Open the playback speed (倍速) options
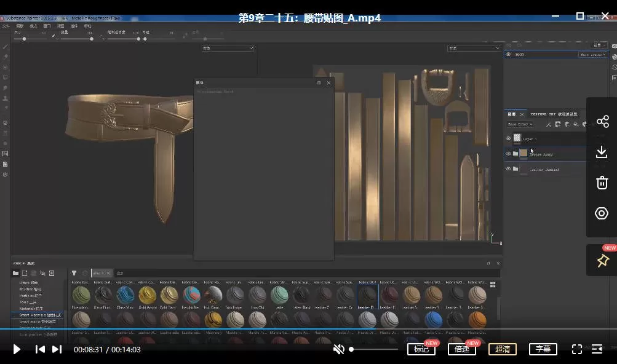This screenshot has height=364, width=617. [462, 349]
